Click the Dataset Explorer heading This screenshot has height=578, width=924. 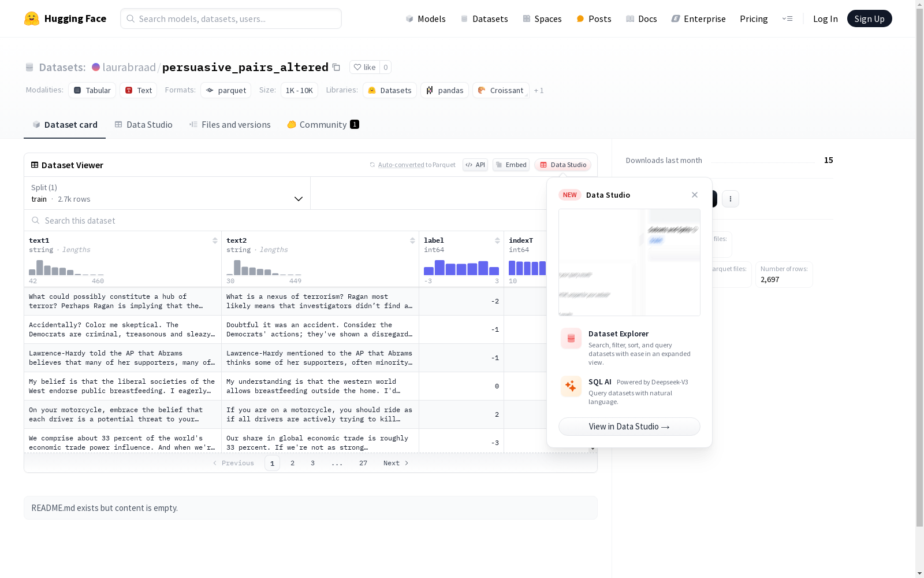619,334
